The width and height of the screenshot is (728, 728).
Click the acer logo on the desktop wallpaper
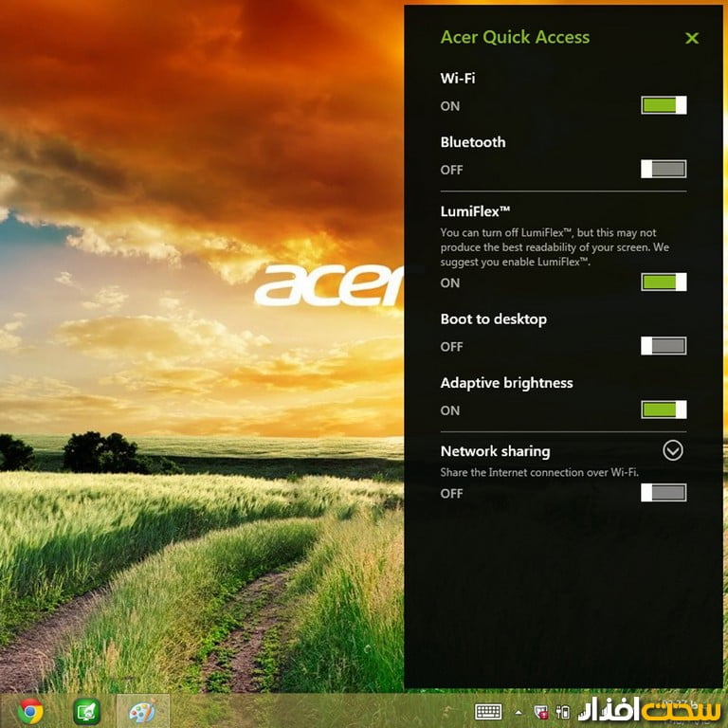pos(329,285)
